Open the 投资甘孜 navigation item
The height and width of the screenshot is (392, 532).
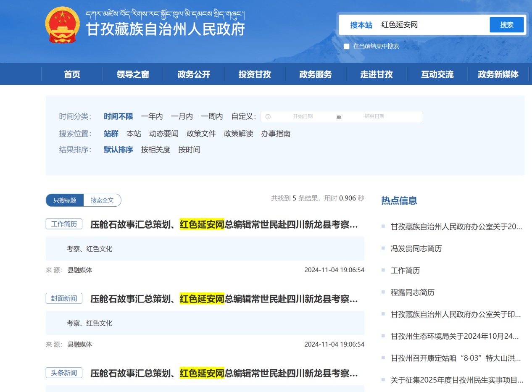pyautogui.click(x=255, y=74)
